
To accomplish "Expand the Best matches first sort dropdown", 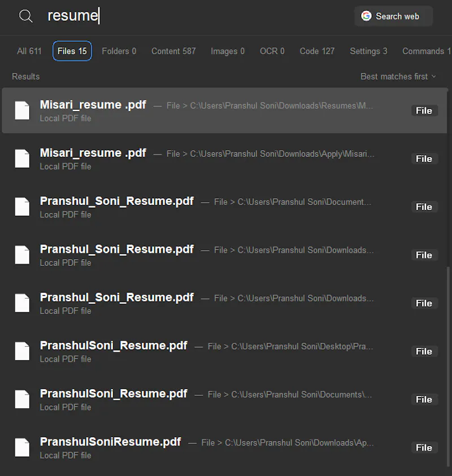I will [x=398, y=76].
